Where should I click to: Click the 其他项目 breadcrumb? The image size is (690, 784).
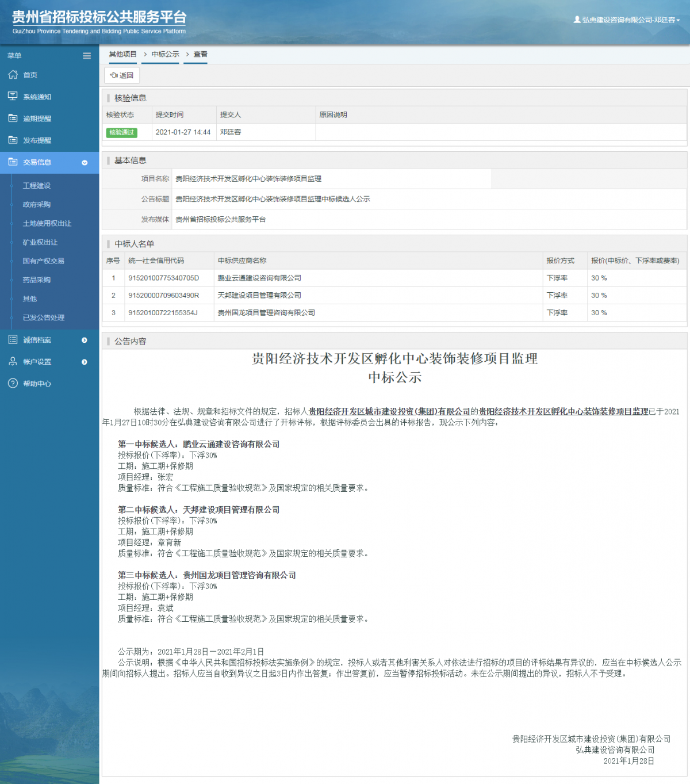(123, 54)
